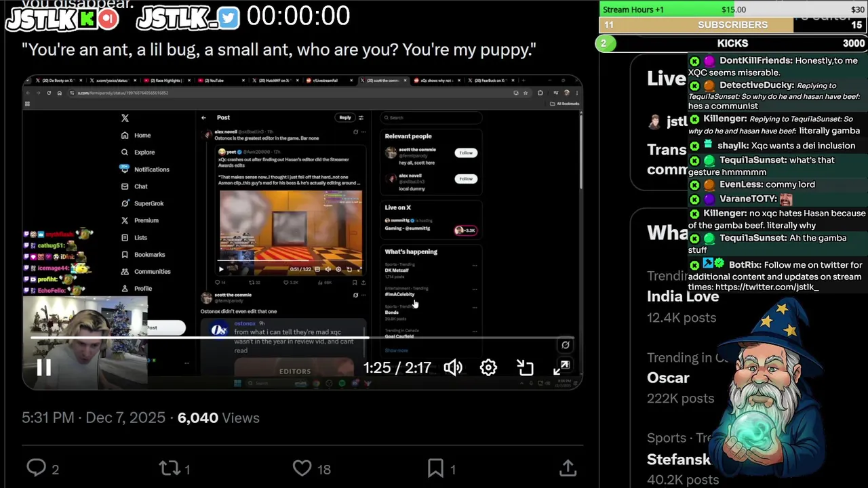Open more options on alex novell's post

coord(363,131)
